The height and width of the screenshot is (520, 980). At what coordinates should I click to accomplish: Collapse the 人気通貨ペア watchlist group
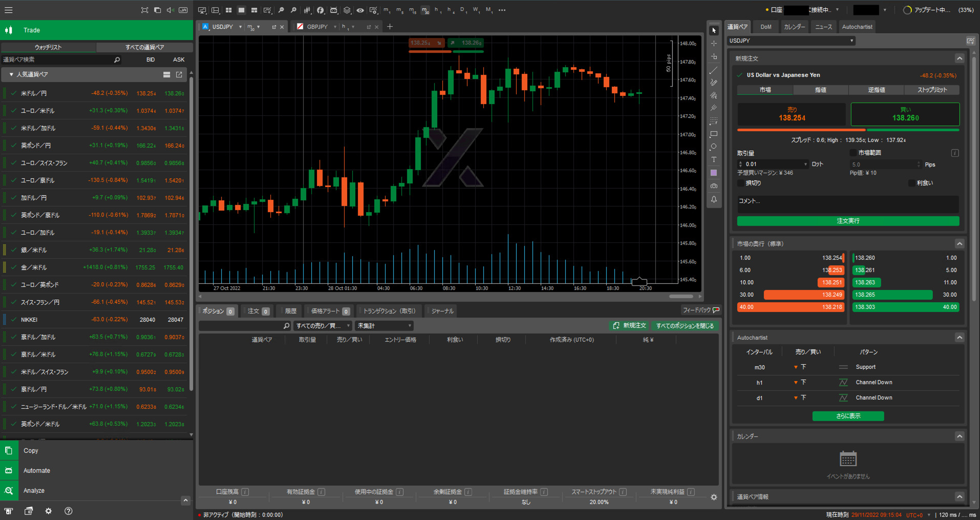pyautogui.click(x=11, y=75)
